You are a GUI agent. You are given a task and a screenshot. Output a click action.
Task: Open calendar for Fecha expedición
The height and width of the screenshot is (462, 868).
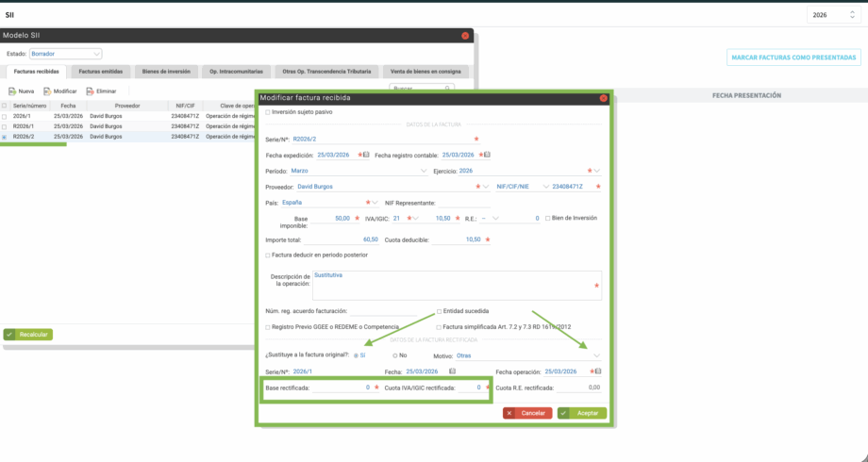click(366, 156)
